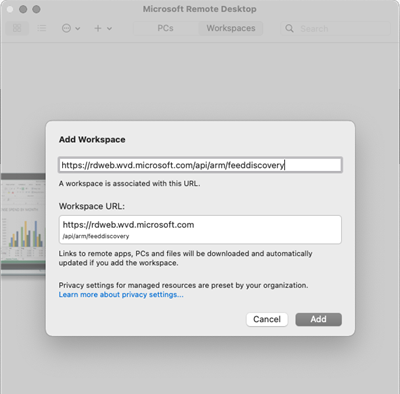Select the detected Workspace URL entry
This screenshot has width=400, height=394.
point(200,230)
